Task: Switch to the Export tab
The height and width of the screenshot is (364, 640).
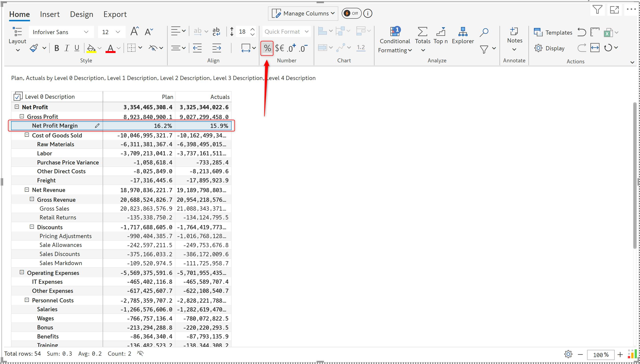Action: tap(115, 14)
